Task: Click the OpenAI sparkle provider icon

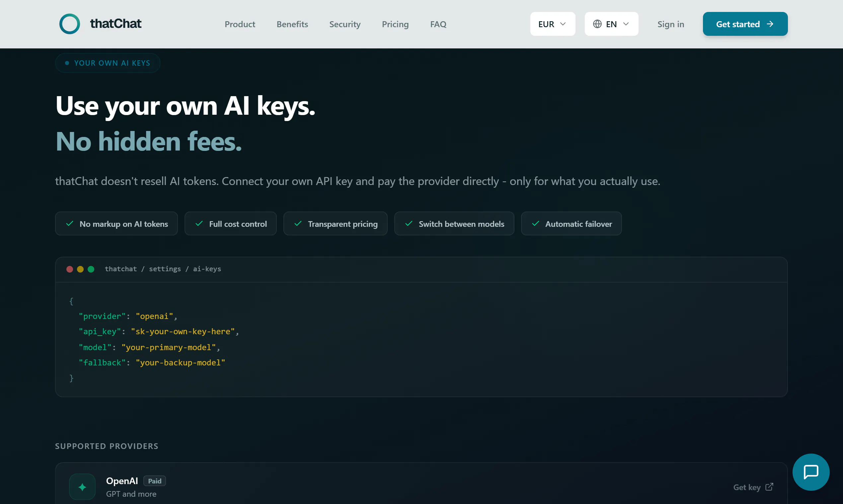Action: tap(82, 487)
